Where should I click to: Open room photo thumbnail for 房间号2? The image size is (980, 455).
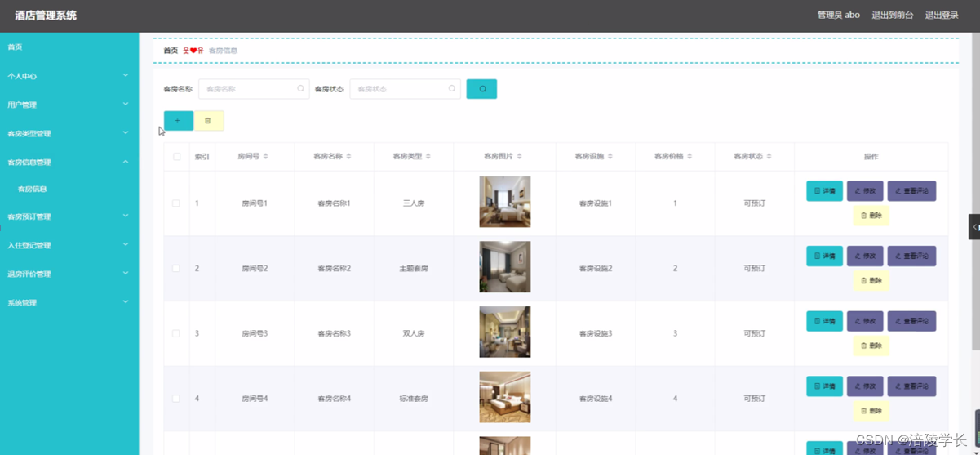pos(505,267)
